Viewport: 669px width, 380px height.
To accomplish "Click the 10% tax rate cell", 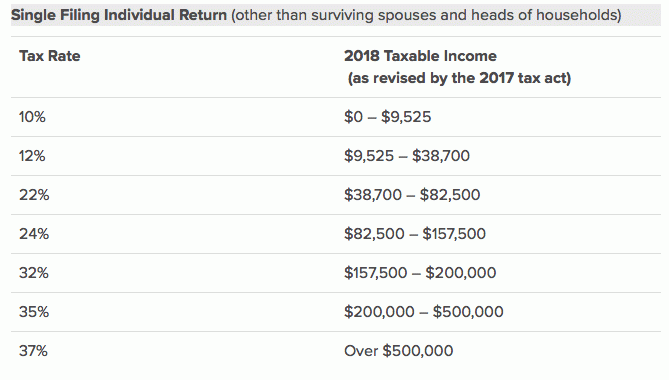I will click(x=32, y=117).
